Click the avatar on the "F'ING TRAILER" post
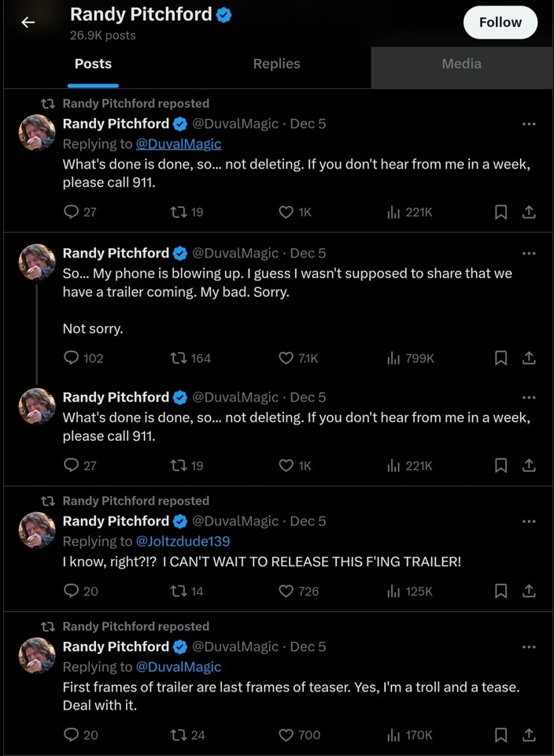The width and height of the screenshot is (554, 756). (37, 531)
